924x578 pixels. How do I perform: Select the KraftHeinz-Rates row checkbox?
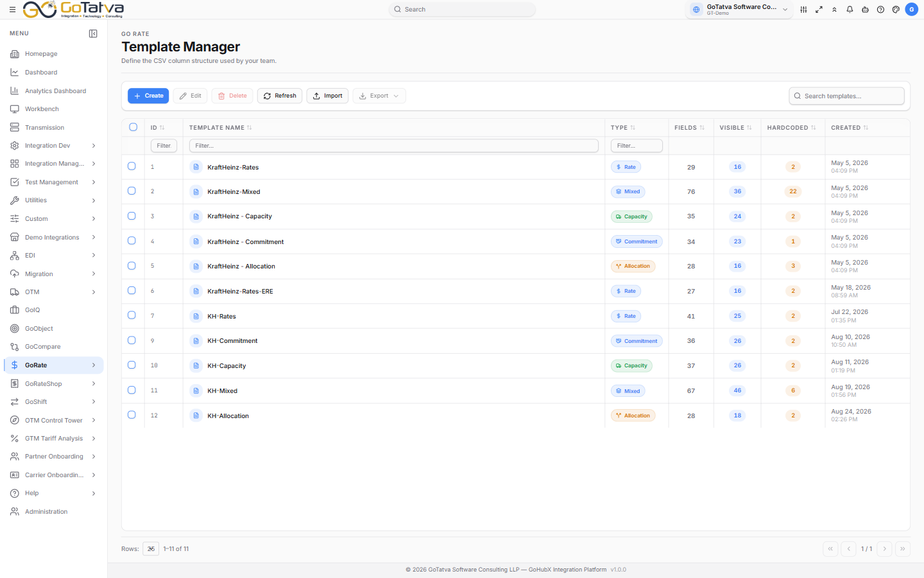coord(132,166)
